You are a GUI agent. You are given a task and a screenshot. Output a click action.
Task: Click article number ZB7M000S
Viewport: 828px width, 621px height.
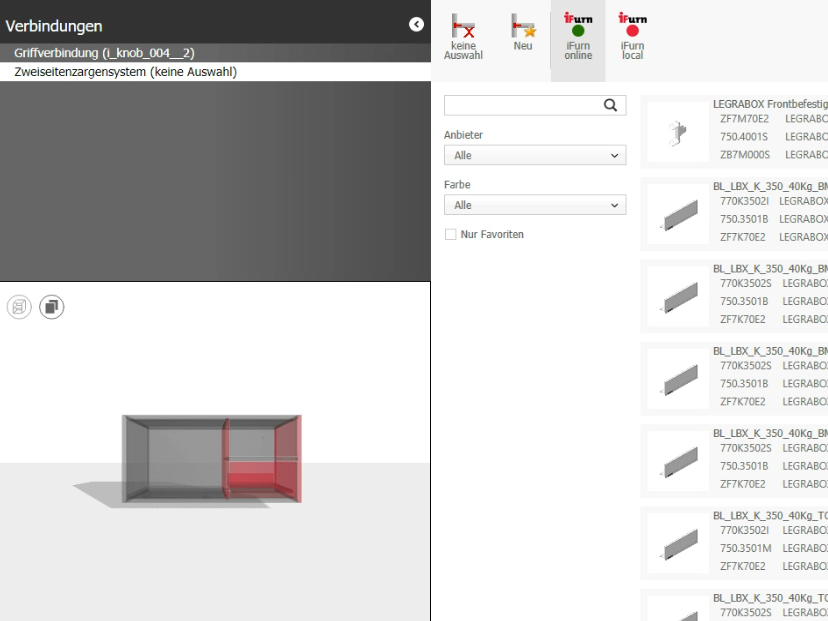pyautogui.click(x=745, y=155)
